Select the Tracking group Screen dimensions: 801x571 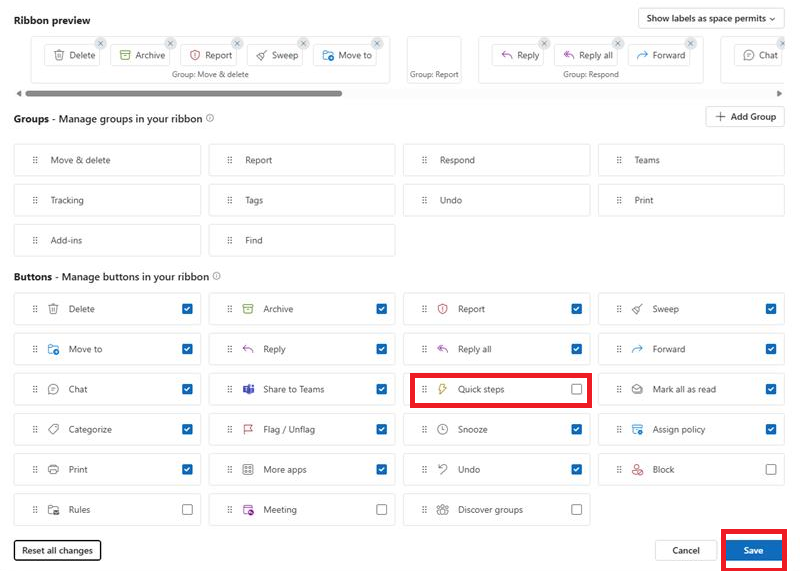click(x=107, y=200)
